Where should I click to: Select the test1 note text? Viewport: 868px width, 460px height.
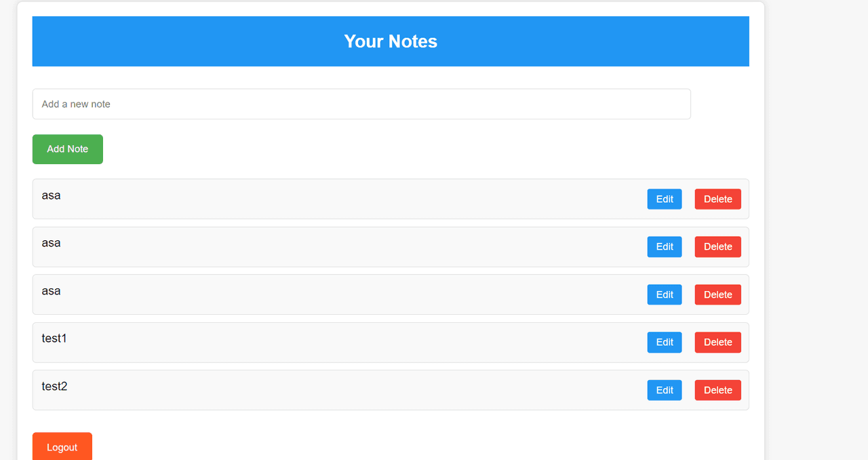pos(54,339)
